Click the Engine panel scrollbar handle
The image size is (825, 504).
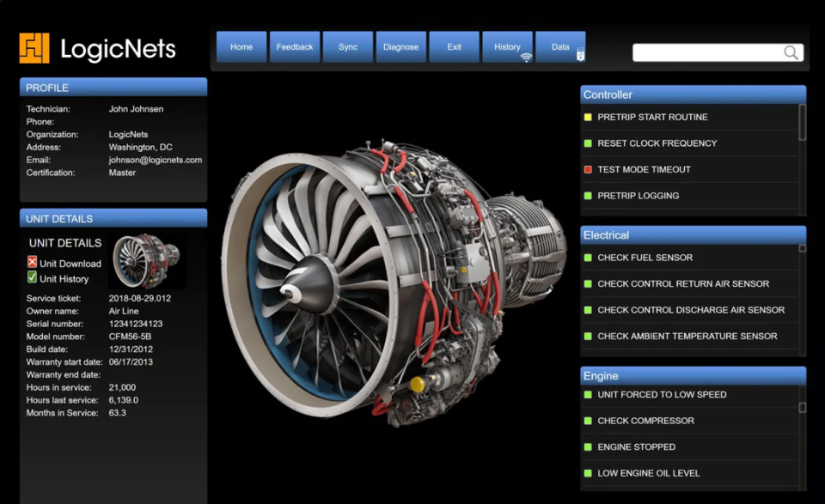tap(803, 407)
